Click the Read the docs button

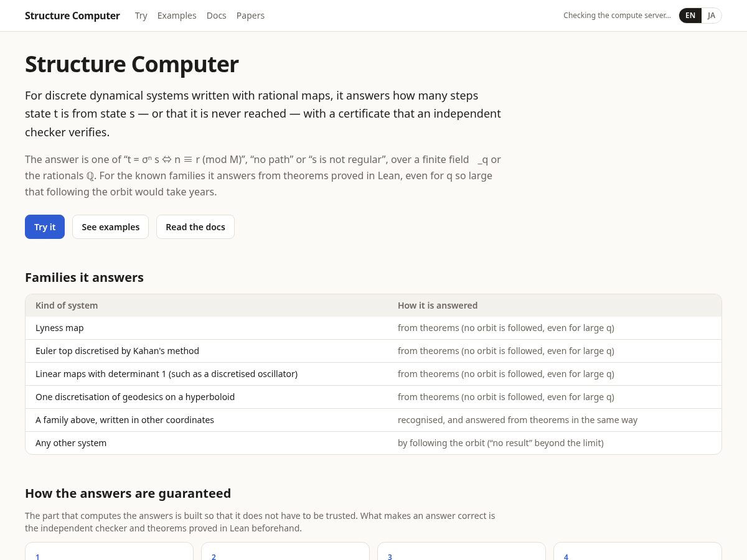195,227
